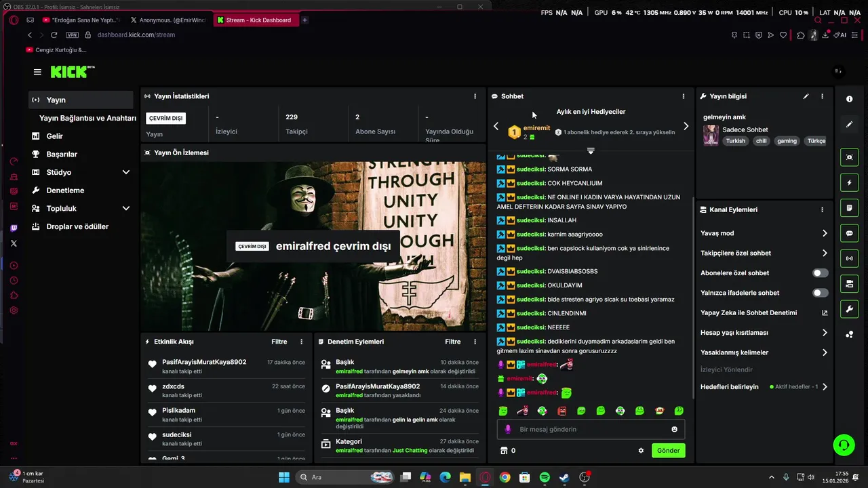
Task: Click the wrench icon in right rail
Action: tap(849, 309)
